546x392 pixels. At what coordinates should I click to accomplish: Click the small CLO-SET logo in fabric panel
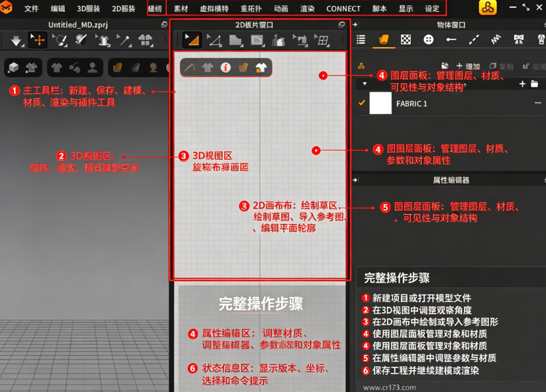click(x=361, y=66)
